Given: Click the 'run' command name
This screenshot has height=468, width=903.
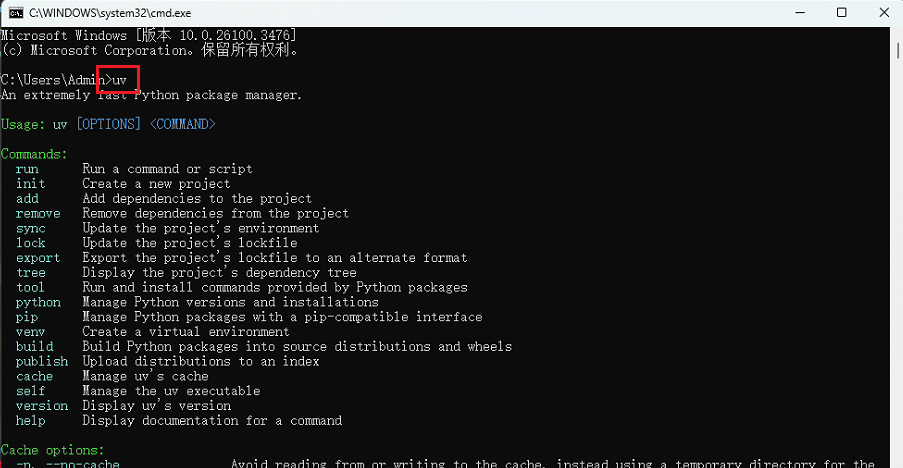Looking at the screenshot, I should click(27, 169).
